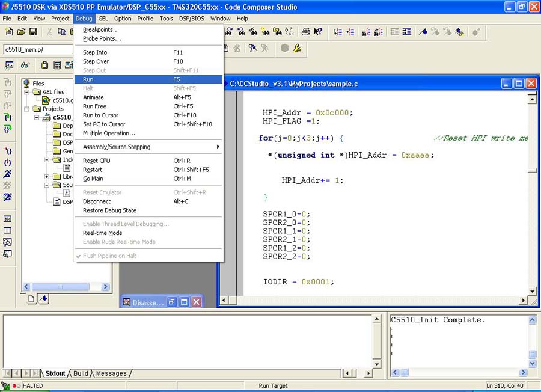Collapse the Source folder node
The height and width of the screenshot is (392, 541).
47,185
